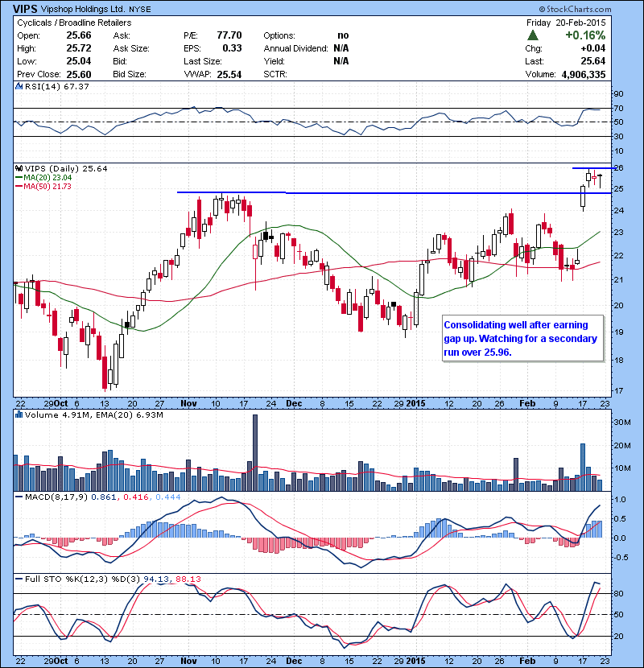Click the candlestick icon beside VIPS (Daily)
The width and height of the screenshot is (644, 668).
19,169
